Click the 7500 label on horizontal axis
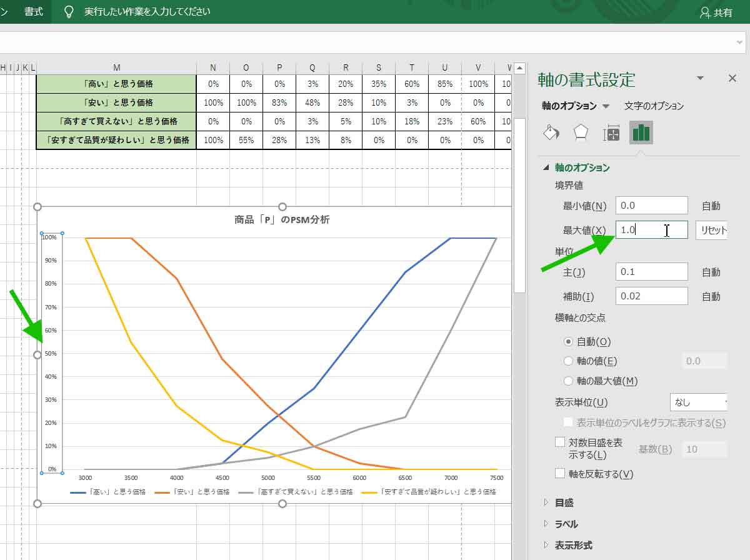Screen dimensions: 750x560 (x=497, y=477)
